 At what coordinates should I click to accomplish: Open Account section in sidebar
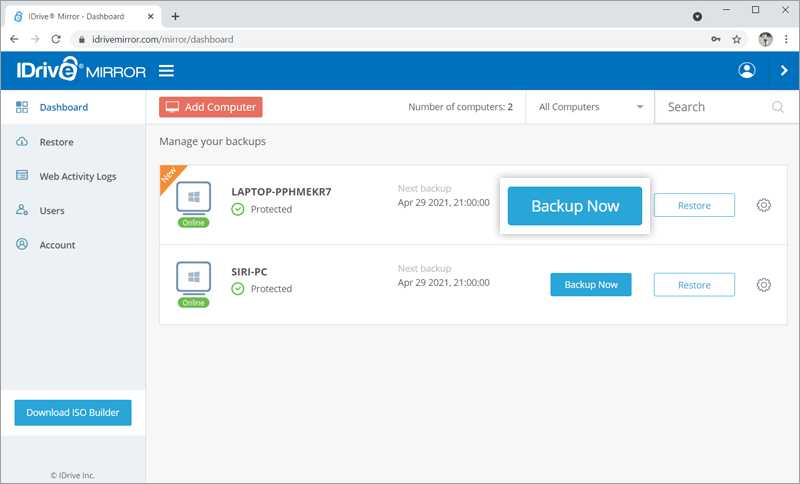tap(73, 245)
